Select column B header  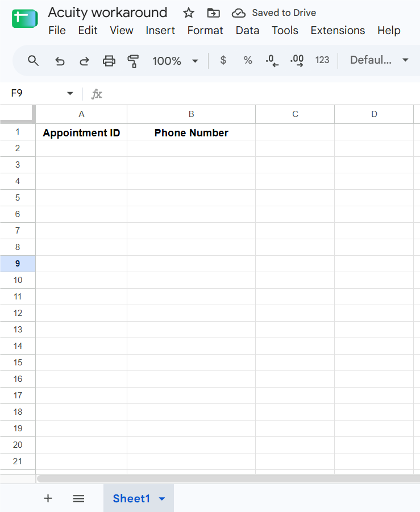pos(192,114)
